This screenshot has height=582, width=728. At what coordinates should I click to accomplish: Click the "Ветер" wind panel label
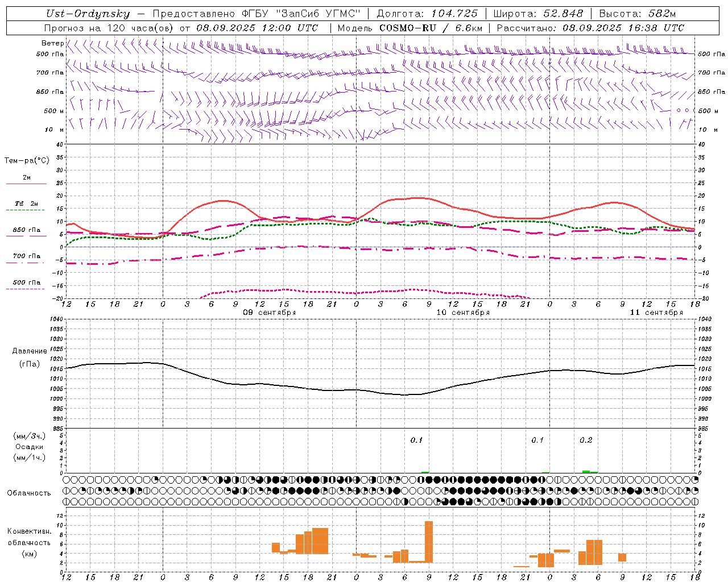(53, 43)
